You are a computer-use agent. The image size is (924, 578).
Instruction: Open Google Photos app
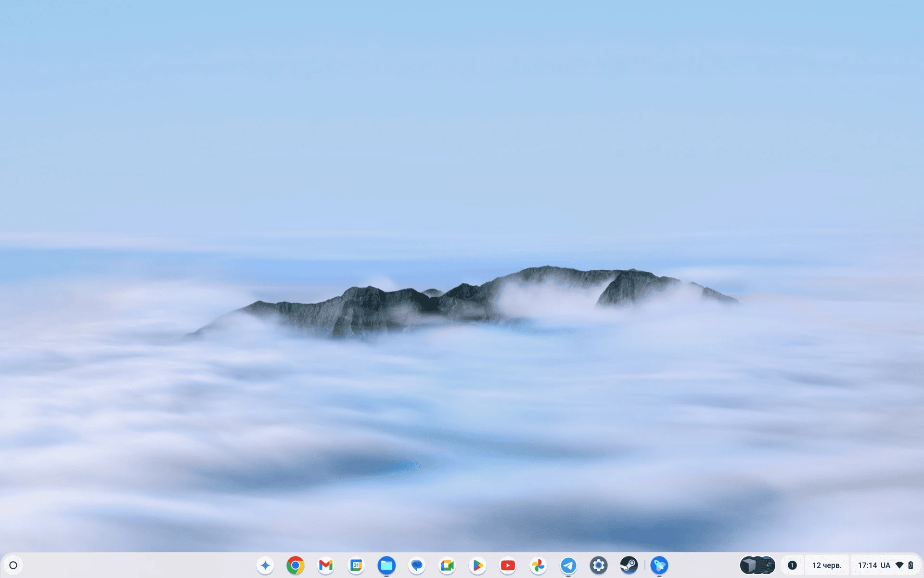pyautogui.click(x=538, y=565)
